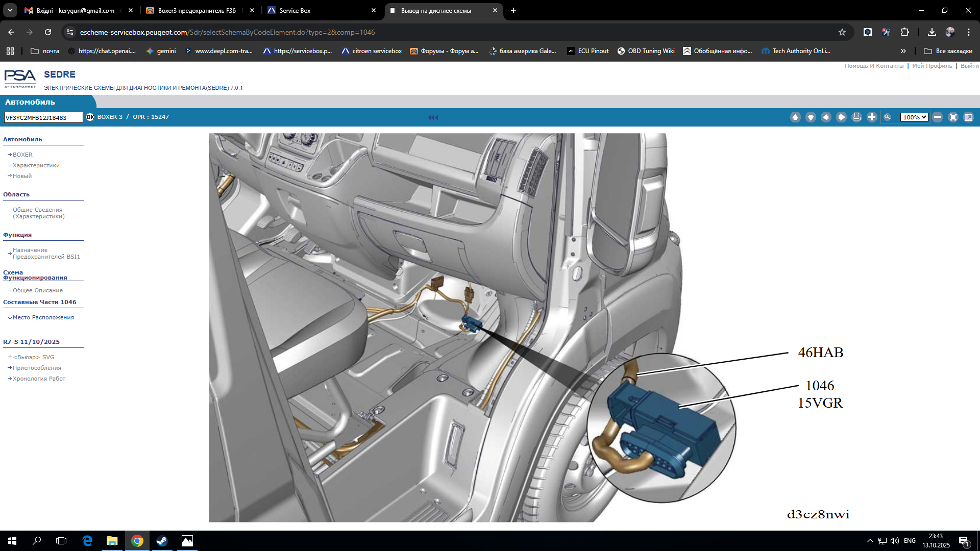Zoom out with the minus icon
The image size is (980, 551).
[x=938, y=117]
